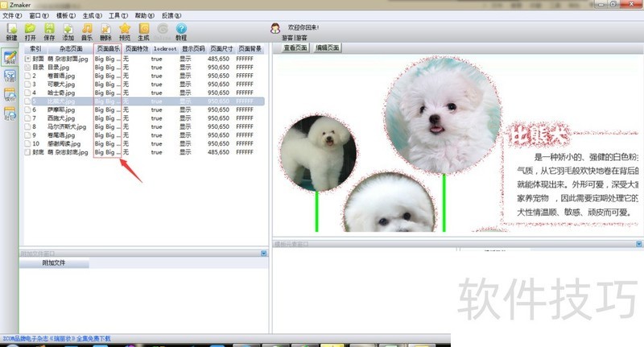The image size is (644, 347).
Task: Click the greyed-out Online swirl icon
Action: 163,28
